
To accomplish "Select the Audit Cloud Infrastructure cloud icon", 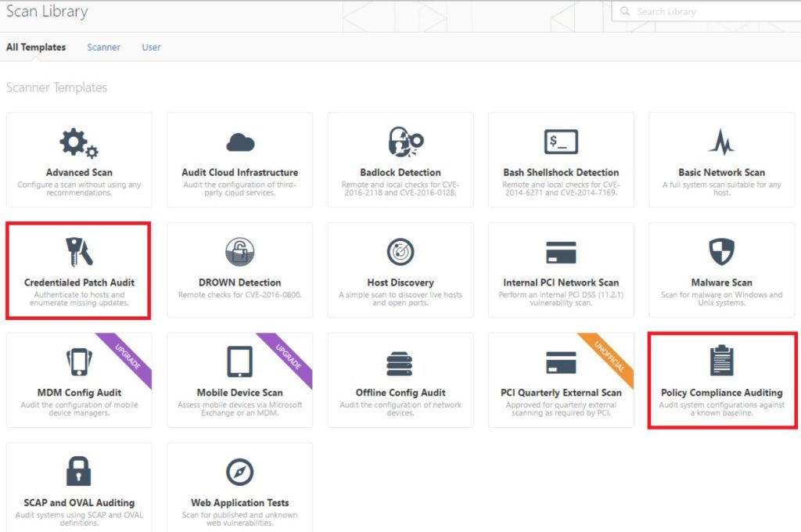I will pyautogui.click(x=240, y=142).
